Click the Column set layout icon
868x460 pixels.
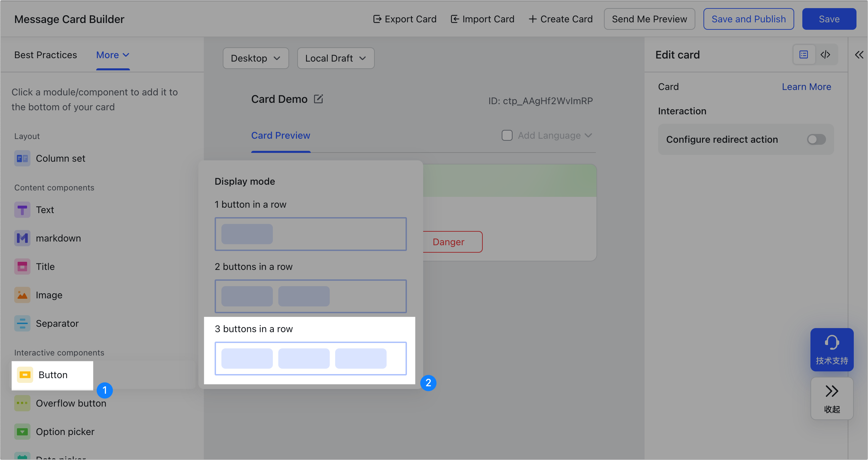22,158
